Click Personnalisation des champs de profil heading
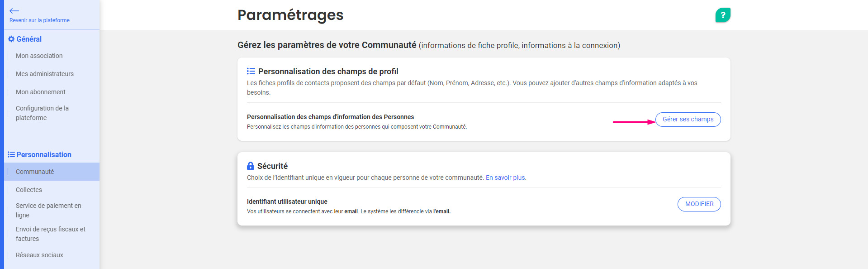The width and height of the screenshot is (868, 269). tap(328, 72)
